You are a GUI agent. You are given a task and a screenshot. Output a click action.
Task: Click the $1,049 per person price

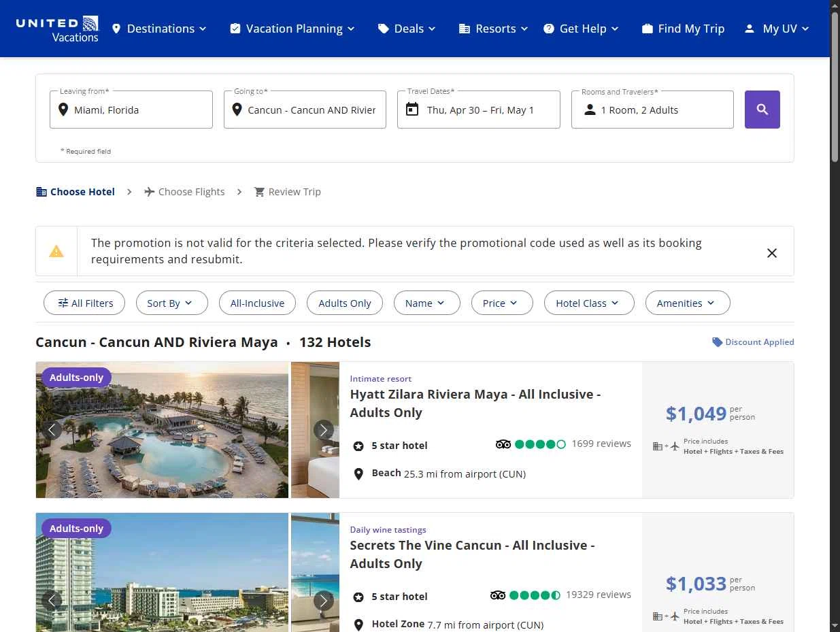point(710,413)
